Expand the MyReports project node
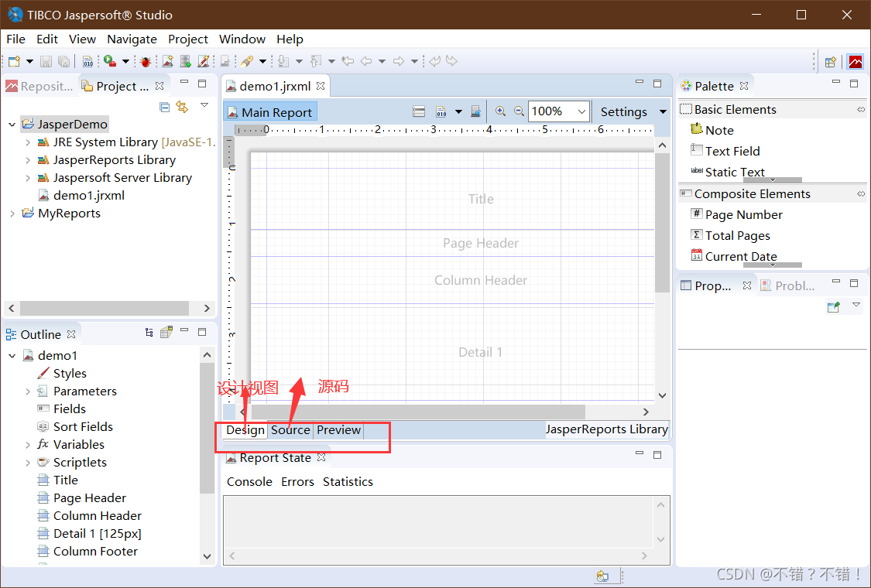This screenshot has width=871, height=588. click(x=12, y=214)
